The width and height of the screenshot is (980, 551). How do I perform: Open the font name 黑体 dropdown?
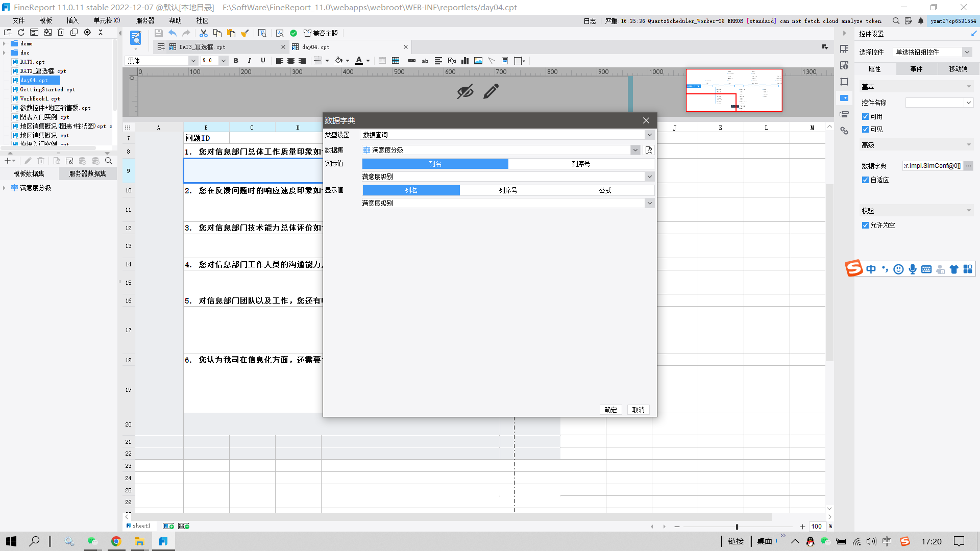[x=193, y=61]
